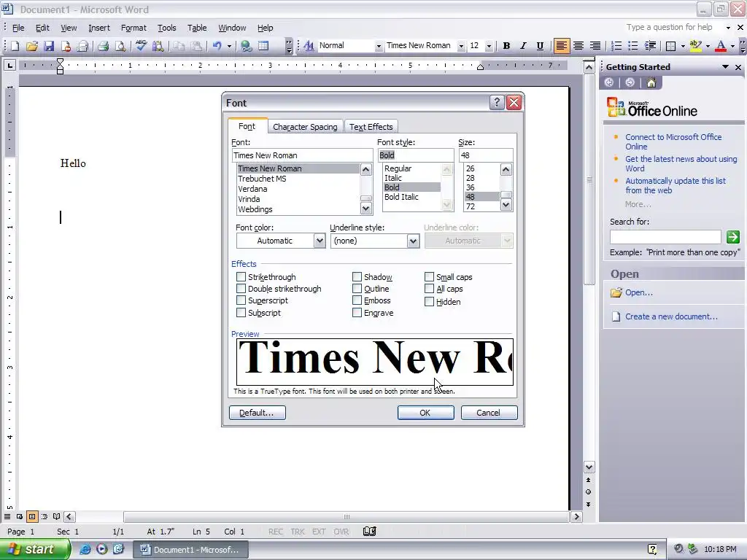Expand the toolbar font size dropdown

489,46
